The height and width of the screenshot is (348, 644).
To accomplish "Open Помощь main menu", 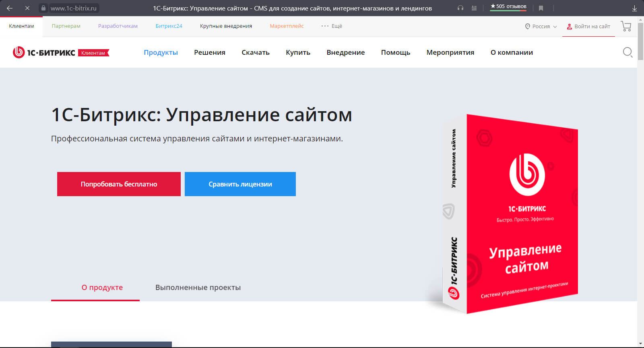I will [x=396, y=52].
